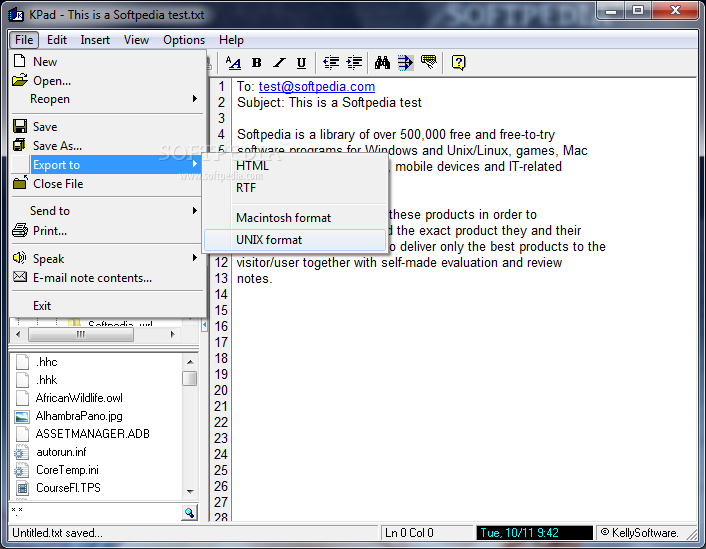Select autorun.inf in the file list
This screenshot has height=549, width=706.
point(61,452)
